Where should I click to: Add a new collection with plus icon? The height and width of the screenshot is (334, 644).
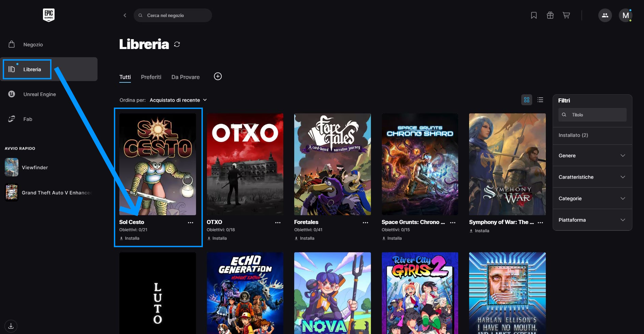pyautogui.click(x=218, y=76)
